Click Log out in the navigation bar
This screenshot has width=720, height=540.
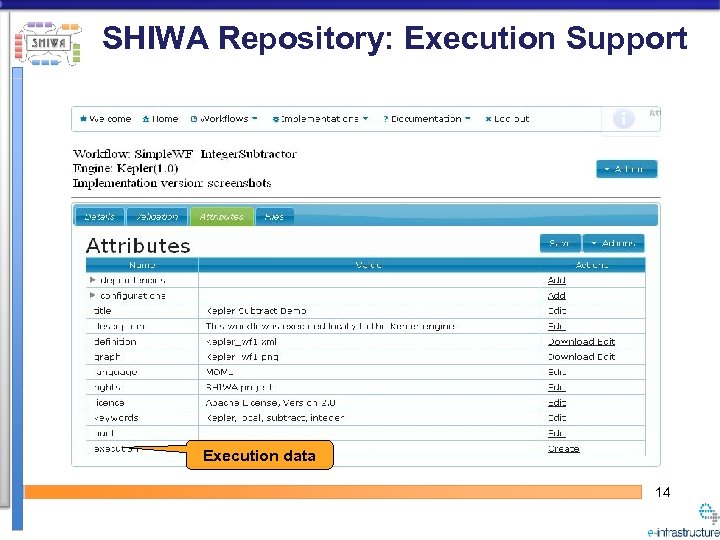pyautogui.click(x=507, y=119)
